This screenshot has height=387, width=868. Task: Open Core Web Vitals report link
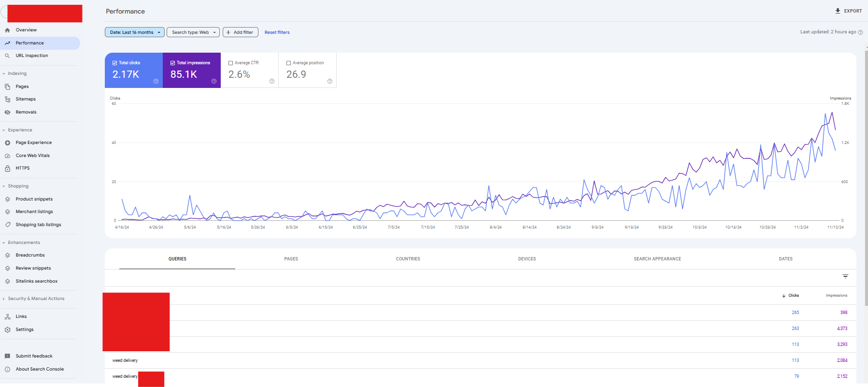pyautogui.click(x=33, y=156)
